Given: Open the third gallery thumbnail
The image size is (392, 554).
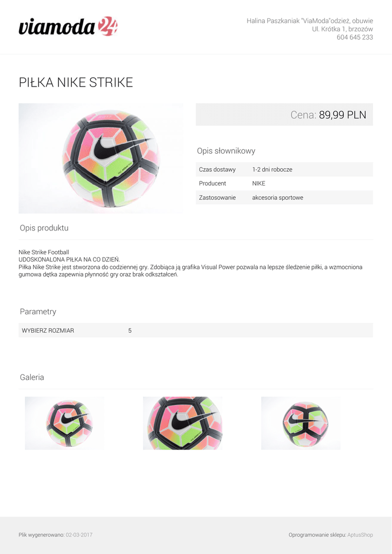Looking at the screenshot, I should coord(301,423).
